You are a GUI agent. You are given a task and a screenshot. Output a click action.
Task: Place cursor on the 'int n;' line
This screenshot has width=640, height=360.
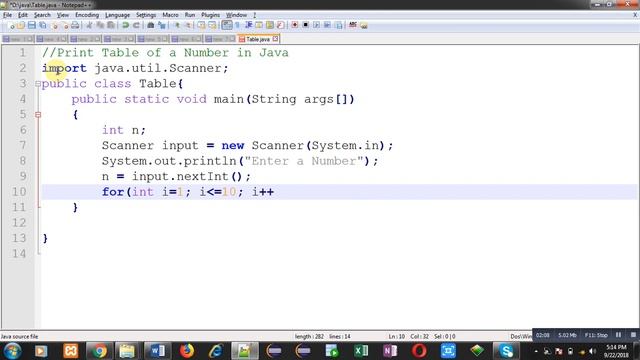point(124,130)
